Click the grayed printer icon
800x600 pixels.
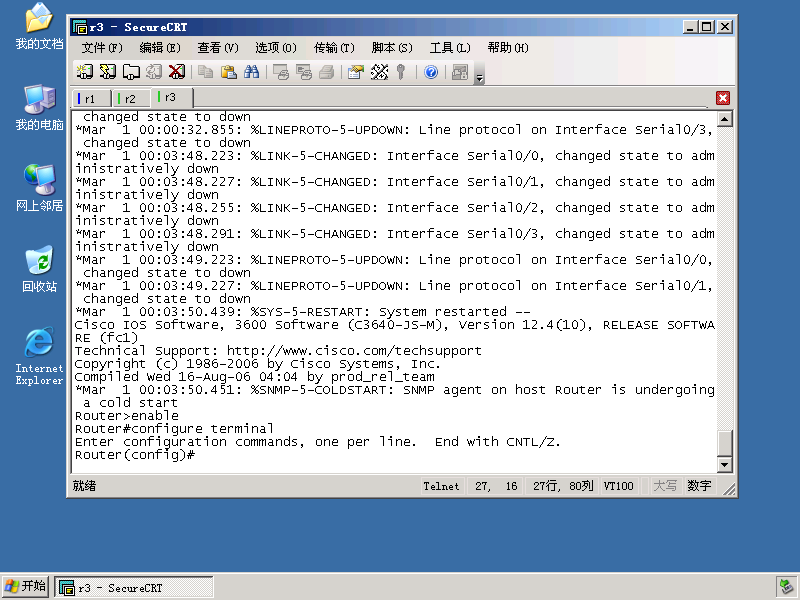[x=327, y=72]
